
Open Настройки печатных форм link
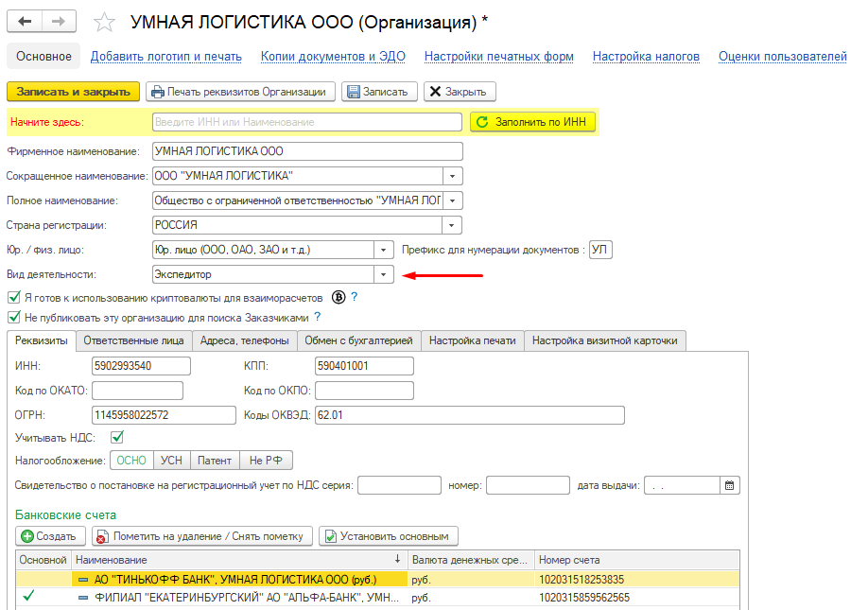498,57
